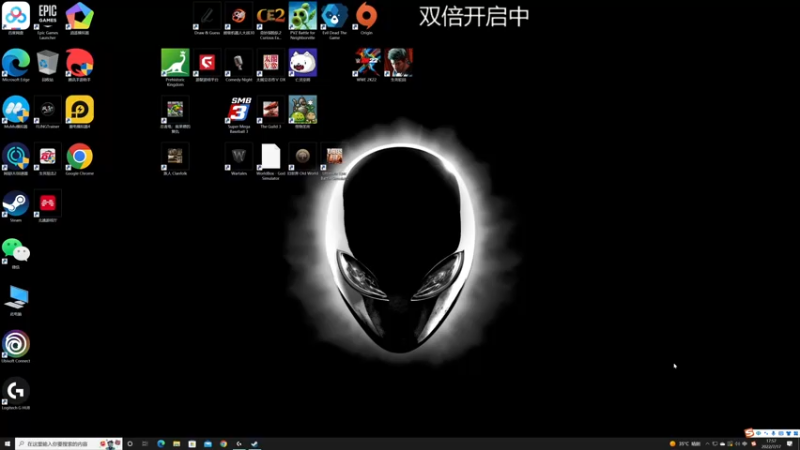The height and width of the screenshot is (450, 800).
Task: Select the MuMu emulator desktop icon
Action: pos(16,112)
